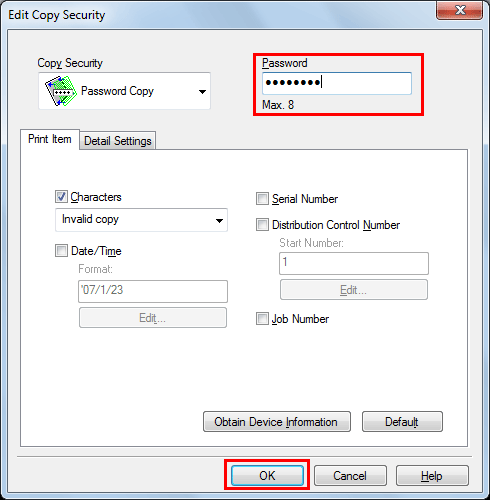490x500 pixels.
Task: Focus the Password input field
Action: [337, 83]
